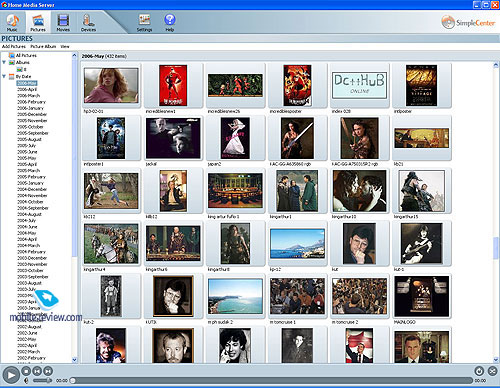The height and width of the screenshot is (388, 500).
Task: Click the power button icon
Action: pyautogui.click(x=479, y=371)
